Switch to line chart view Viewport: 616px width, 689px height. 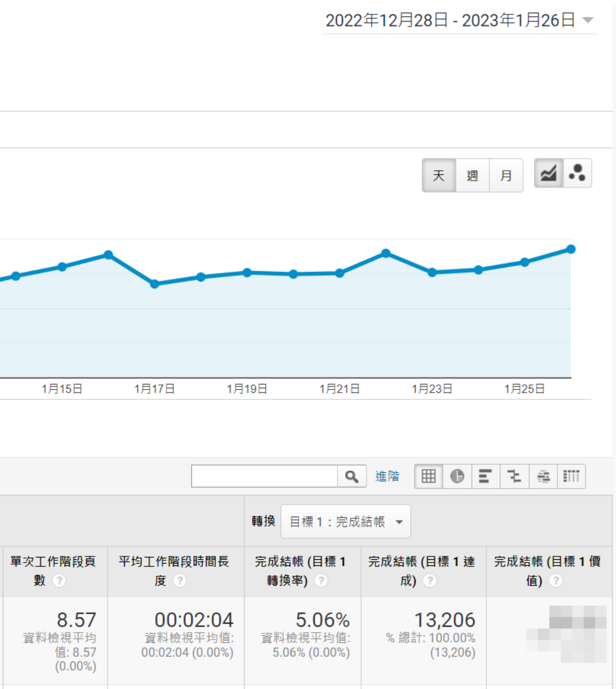point(548,174)
